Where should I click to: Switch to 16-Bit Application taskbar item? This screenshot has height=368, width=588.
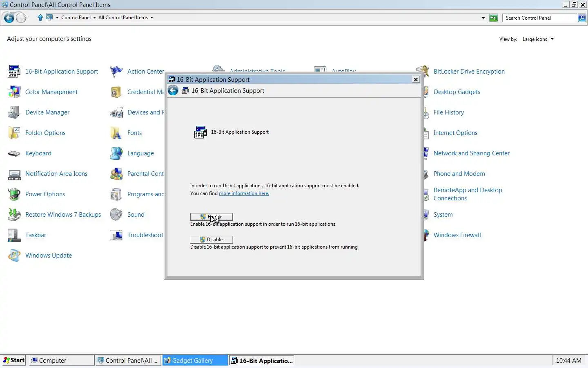(261, 360)
